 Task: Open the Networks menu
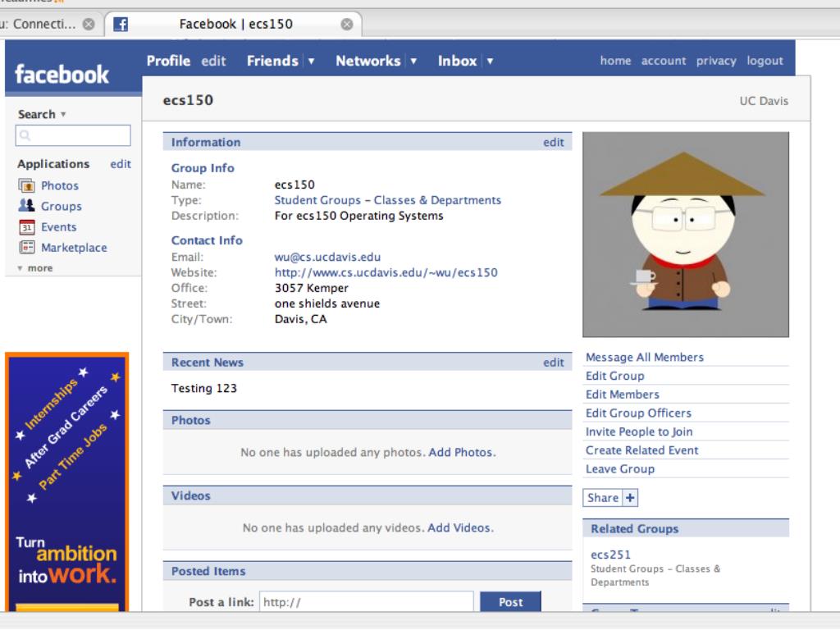(368, 61)
